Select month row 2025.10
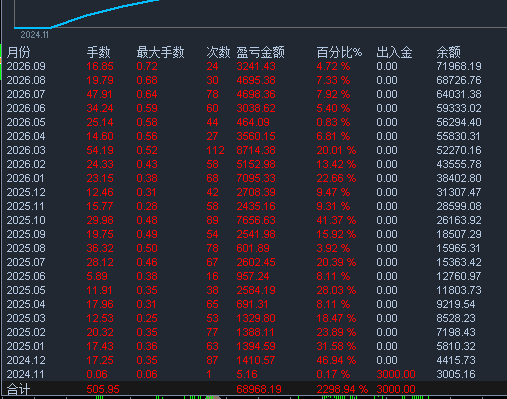Image resolution: width=507 pixels, height=399 pixels. click(x=253, y=220)
